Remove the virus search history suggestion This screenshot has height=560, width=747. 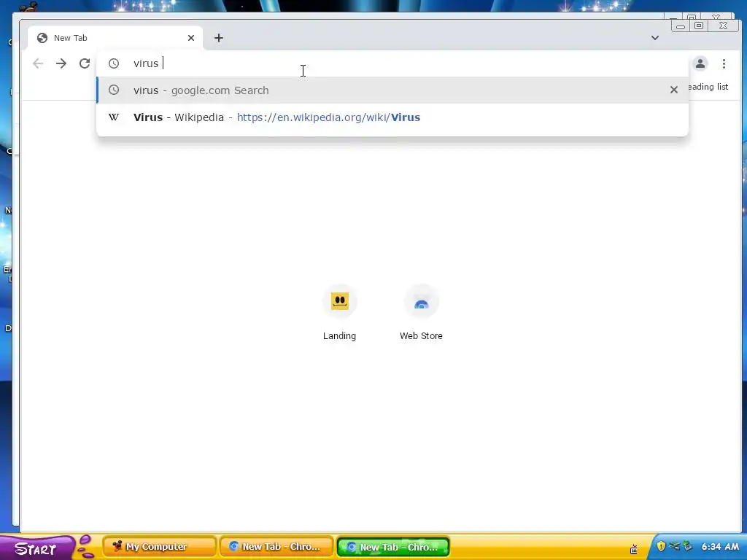673,90
